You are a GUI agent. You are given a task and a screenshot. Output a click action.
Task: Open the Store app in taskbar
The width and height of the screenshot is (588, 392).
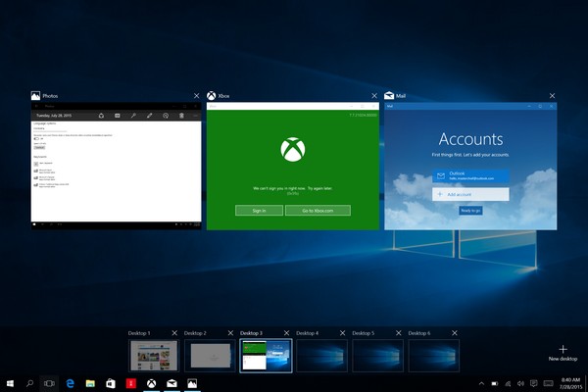point(111,383)
